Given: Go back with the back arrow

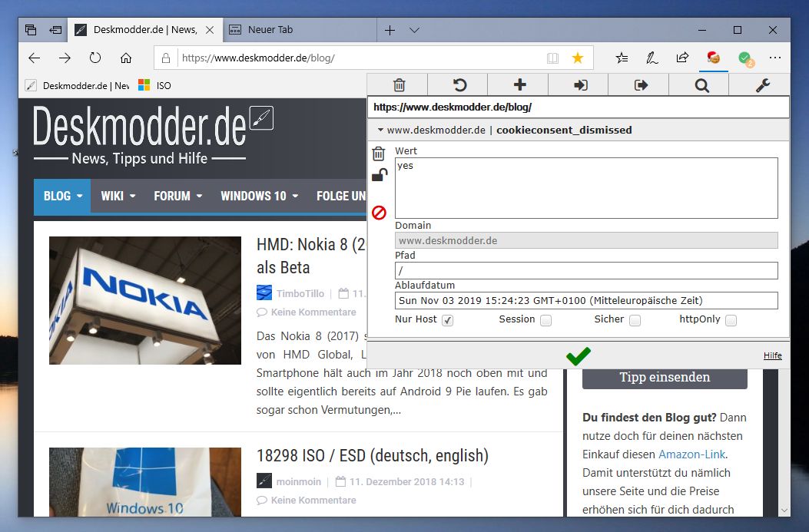Looking at the screenshot, I should click(35, 58).
